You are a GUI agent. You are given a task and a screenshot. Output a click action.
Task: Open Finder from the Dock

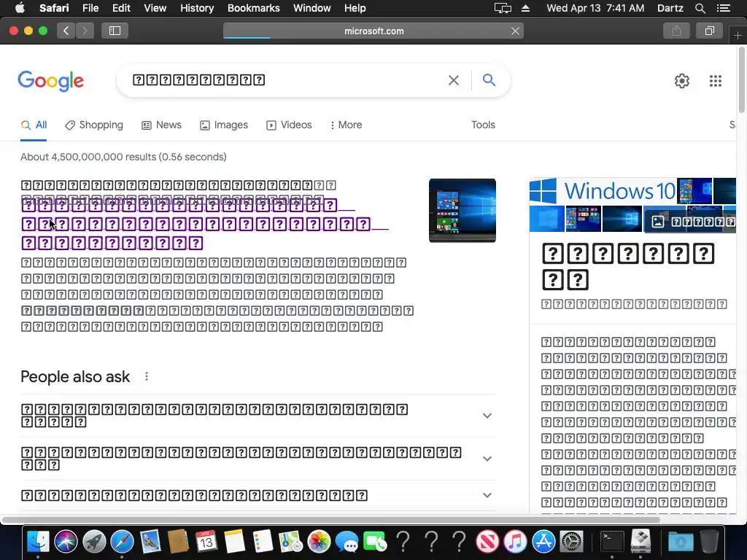pos(38,542)
